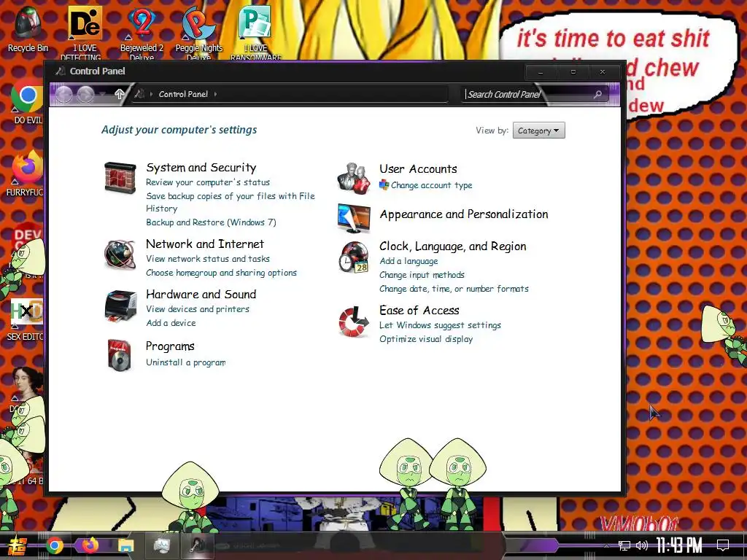Open Backup and Restore (Windows 7)
Screen dimensions: 747x560
[x=211, y=222]
